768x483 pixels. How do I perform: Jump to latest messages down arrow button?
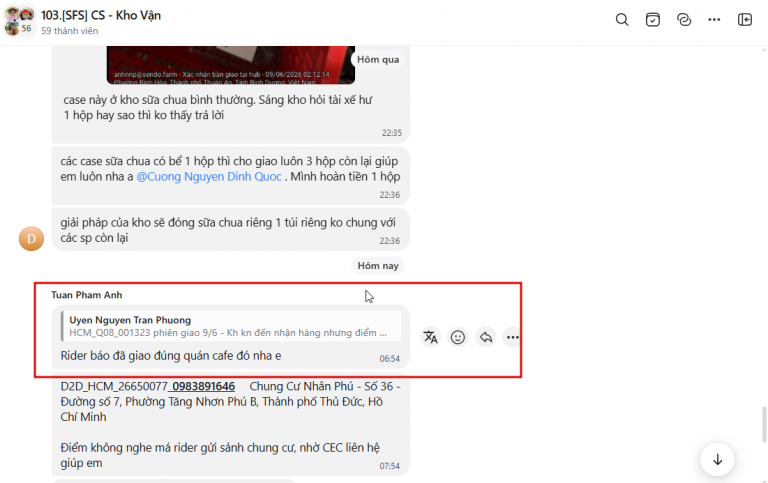pyautogui.click(x=718, y=459)
